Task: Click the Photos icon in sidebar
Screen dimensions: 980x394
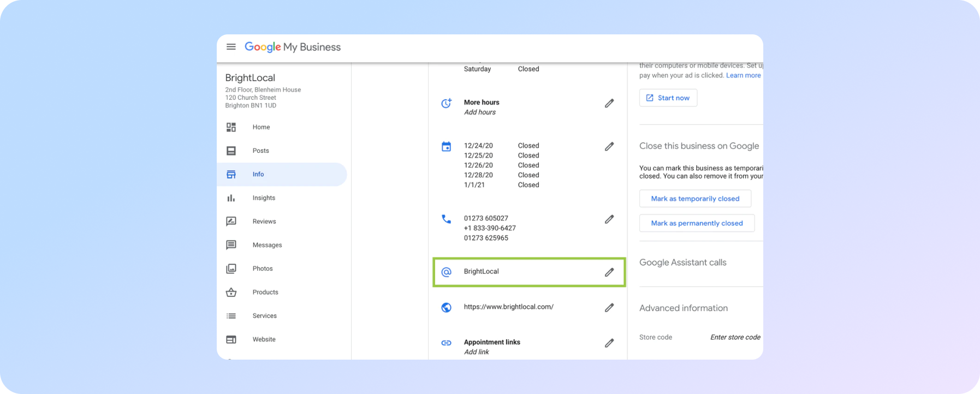Action: (x=231, y=268)
